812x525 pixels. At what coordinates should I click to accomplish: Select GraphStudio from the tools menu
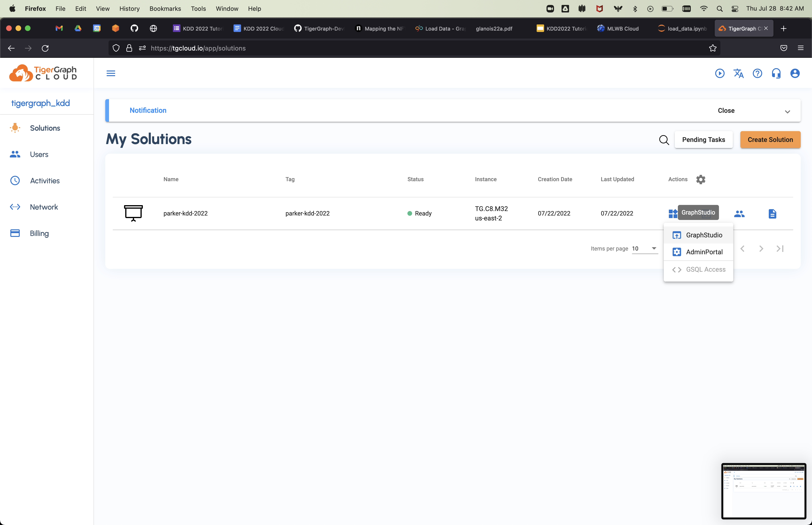click(x=704, y=235)
